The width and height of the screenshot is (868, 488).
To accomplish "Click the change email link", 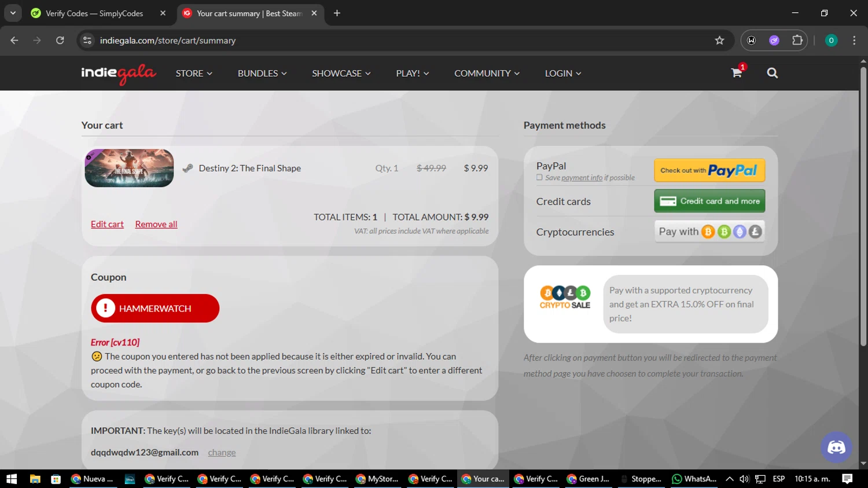I will coord(222,453).
